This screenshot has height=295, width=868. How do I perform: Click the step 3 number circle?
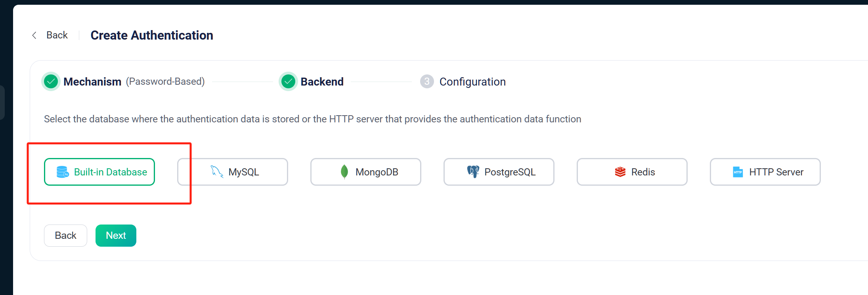(427, 82)
